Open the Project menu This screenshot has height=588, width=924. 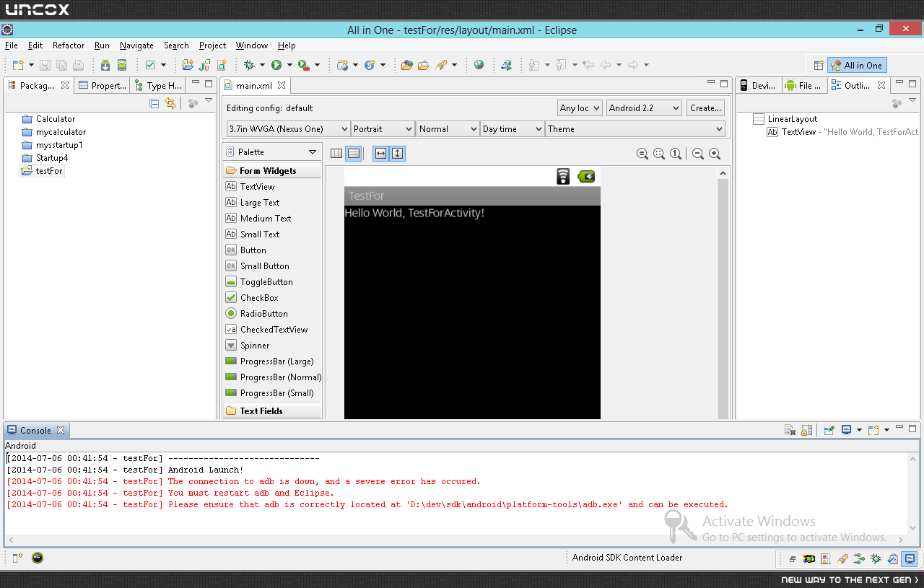212,45
